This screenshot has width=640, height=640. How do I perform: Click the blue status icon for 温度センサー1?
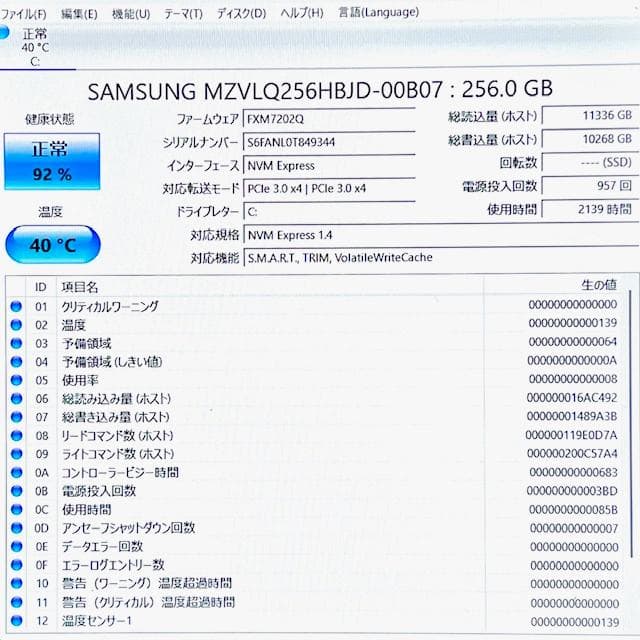pos(16,620)
